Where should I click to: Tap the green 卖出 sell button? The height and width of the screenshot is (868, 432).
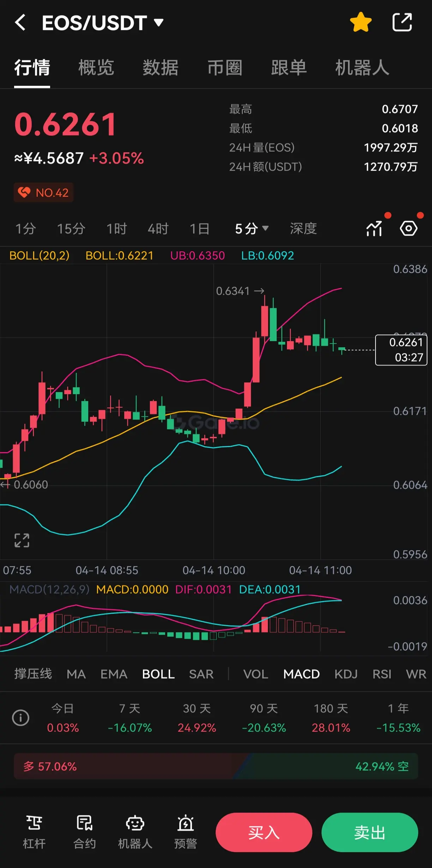click(370, 832)
